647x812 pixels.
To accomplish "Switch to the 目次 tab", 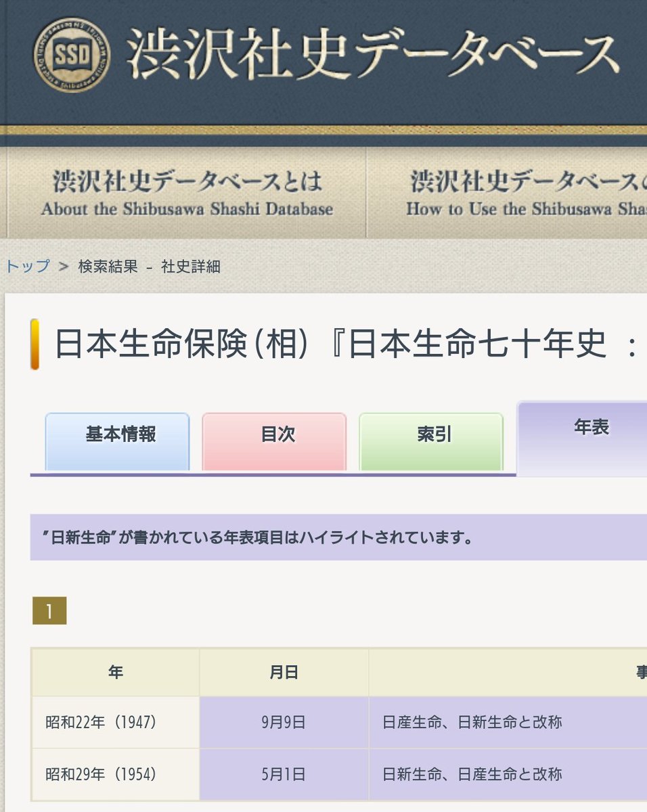I will pos(274,441).
